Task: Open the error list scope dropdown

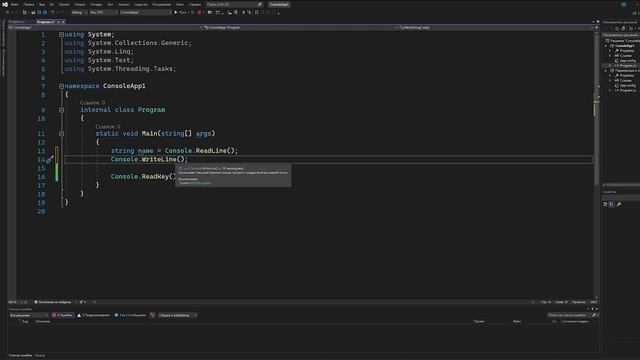Action: click(x=29, y=315)
